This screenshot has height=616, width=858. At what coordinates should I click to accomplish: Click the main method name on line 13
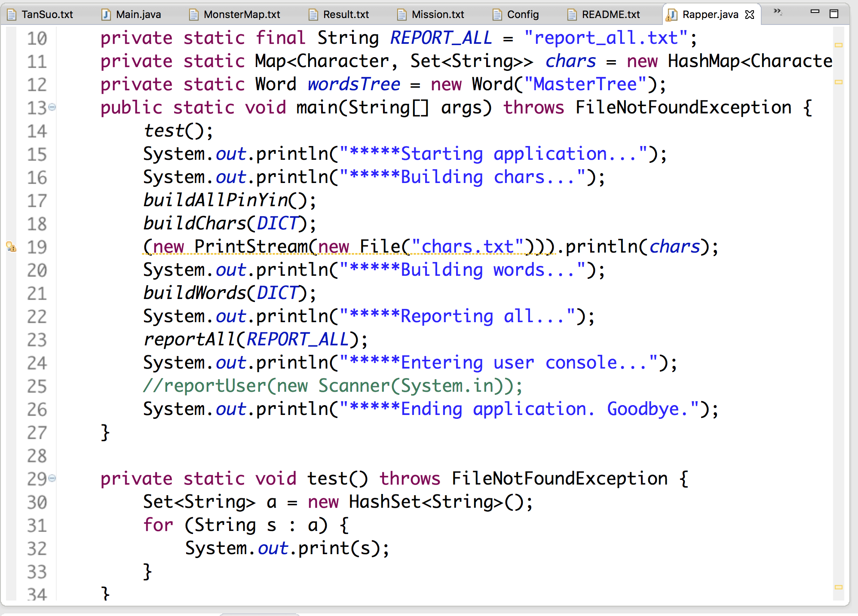(x=317, y=107)
